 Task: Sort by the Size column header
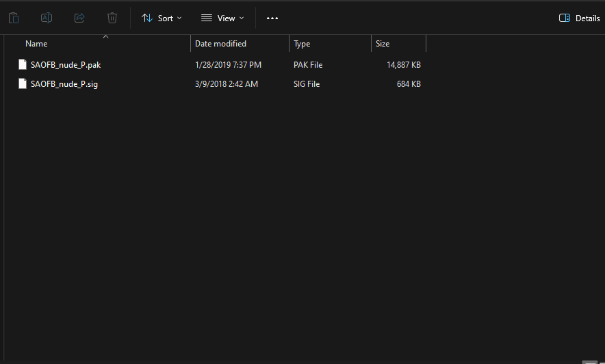point(383,44)
